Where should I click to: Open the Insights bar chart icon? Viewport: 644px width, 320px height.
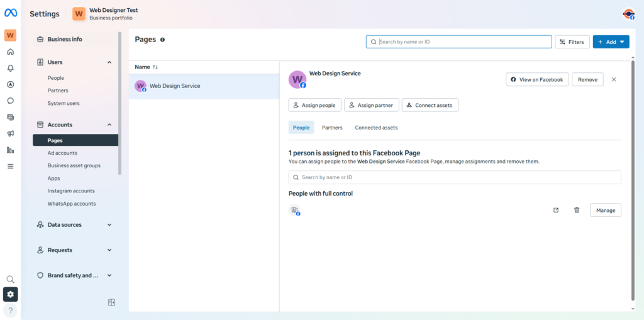click(x=10, y=150)
